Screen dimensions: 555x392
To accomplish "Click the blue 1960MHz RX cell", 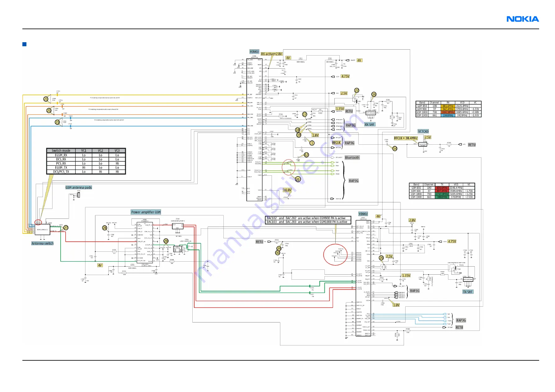I will click(448, 115).
